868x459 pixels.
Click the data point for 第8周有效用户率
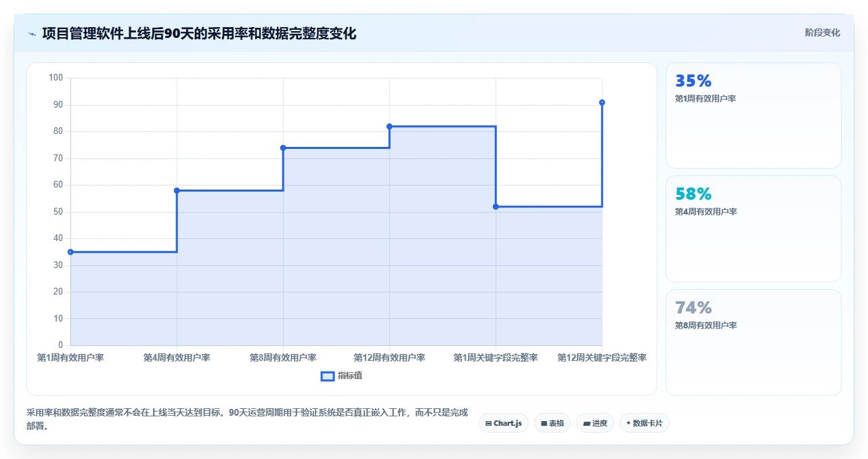tap(283, 148)
